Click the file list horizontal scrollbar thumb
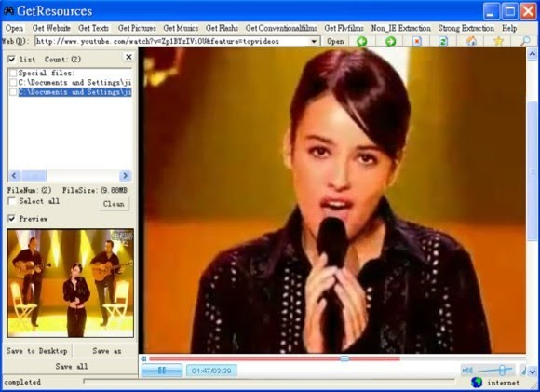This screenshot has width=540, height=392. [x=34, y=176]
